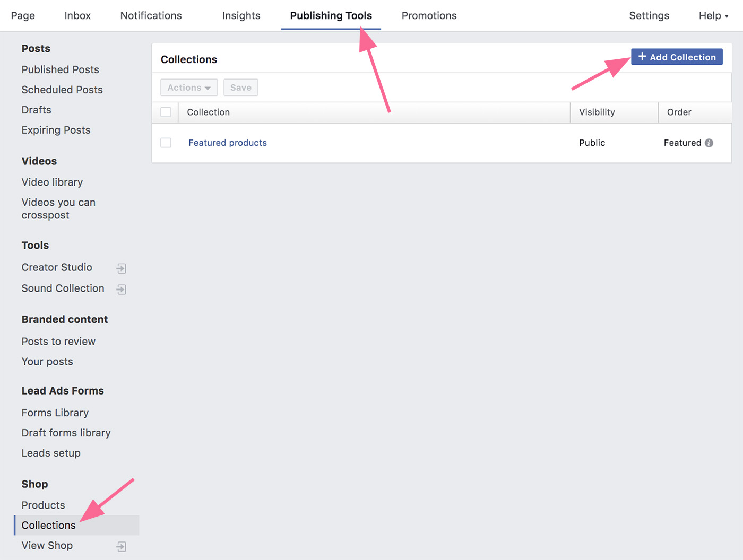Click the Public visibility cell
The image size is (743, 560).
click(592, 143)
